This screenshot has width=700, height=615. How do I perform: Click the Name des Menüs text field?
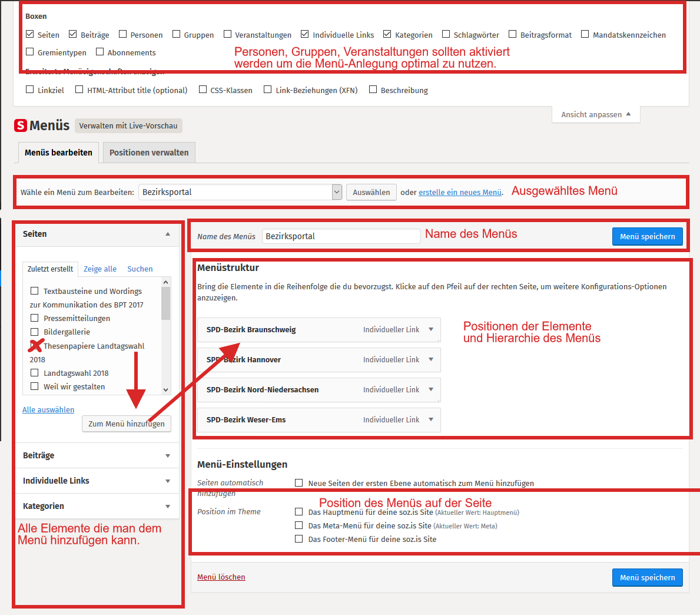[x=341, y=236]
